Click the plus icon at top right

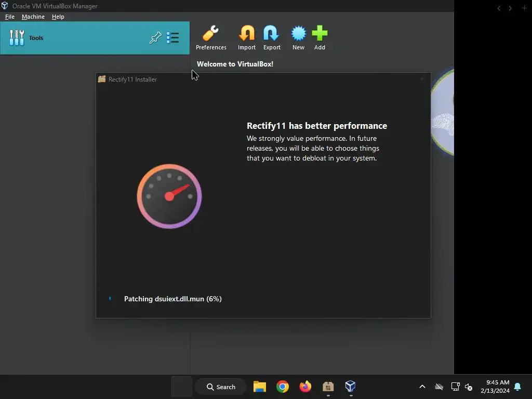click(524, 8)
